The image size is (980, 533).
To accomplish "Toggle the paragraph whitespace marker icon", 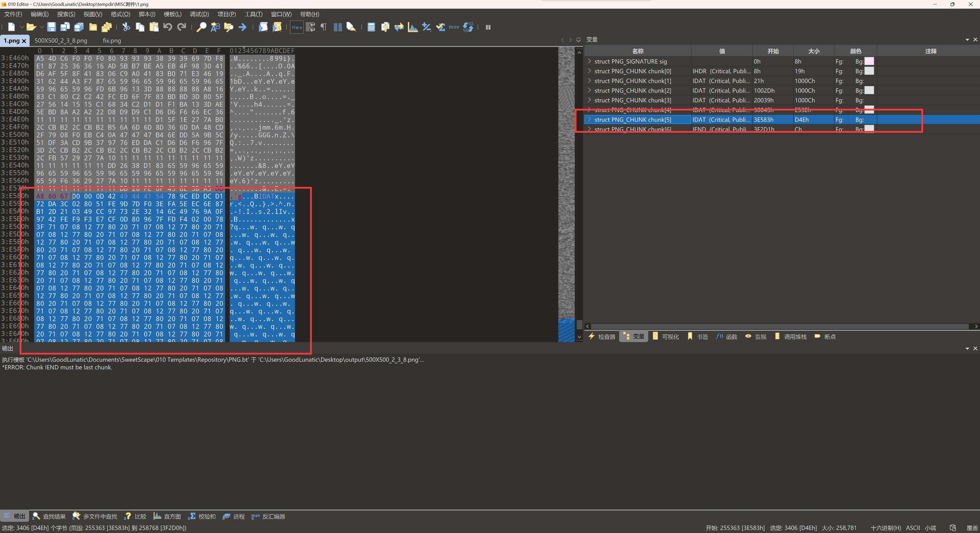I will [x=324, y=27].
